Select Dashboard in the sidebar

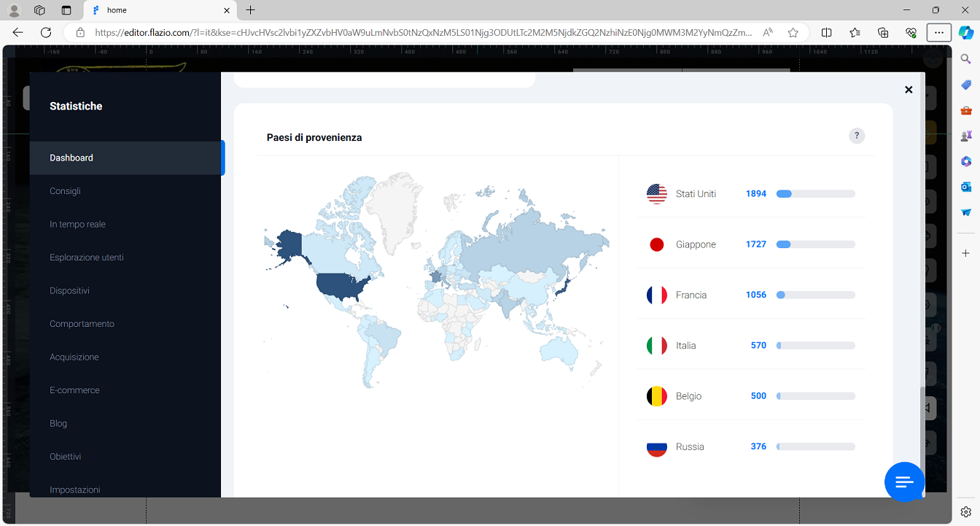71,158
